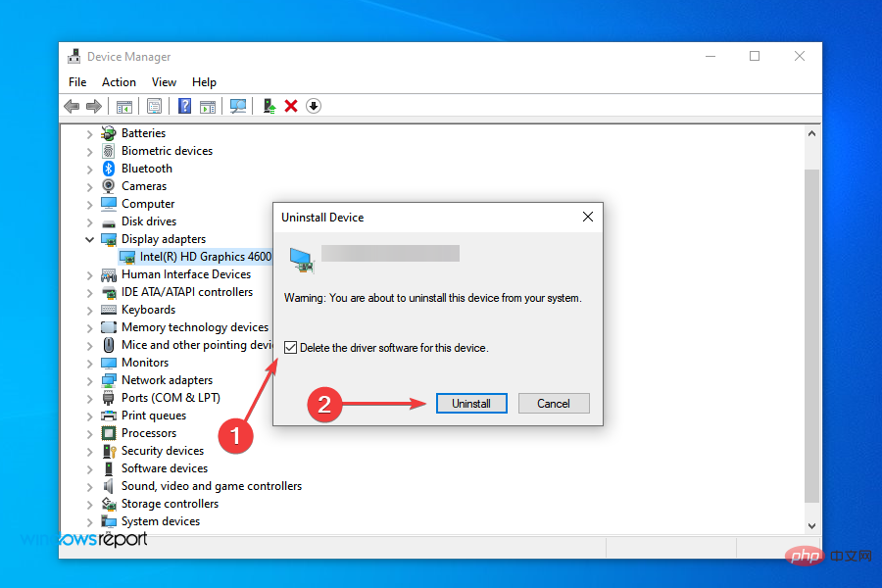The height and width of the screenshot is (588, 882).
Task: Click the Scan for hardware changes icon
Action: [238, 106]
